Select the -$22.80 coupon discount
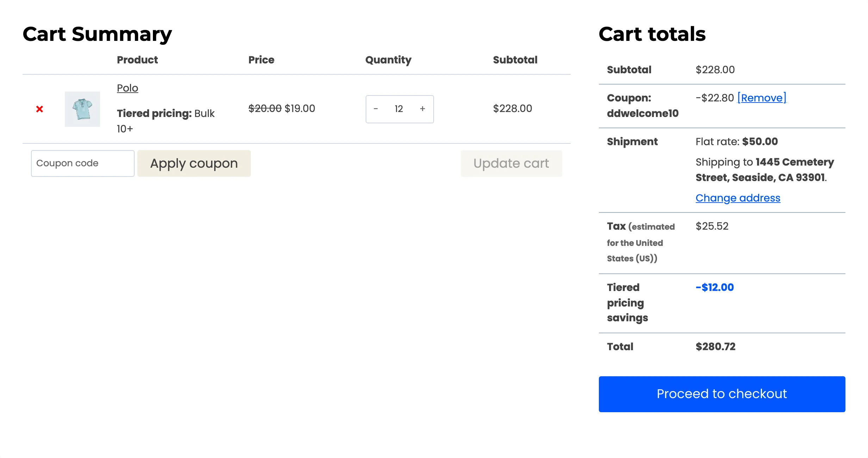 point(715,98)
